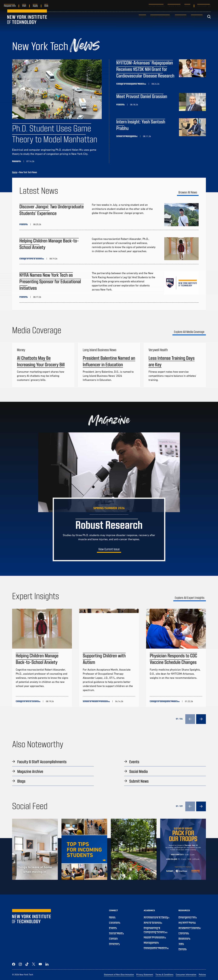Open the YouTube icon in footer
The image size is (218, 980).
40,964
